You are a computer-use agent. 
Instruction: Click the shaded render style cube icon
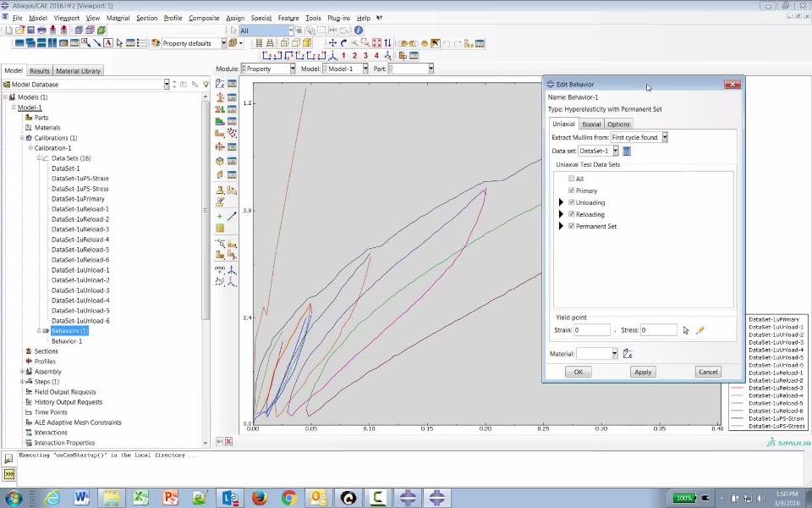click(307, 43)
